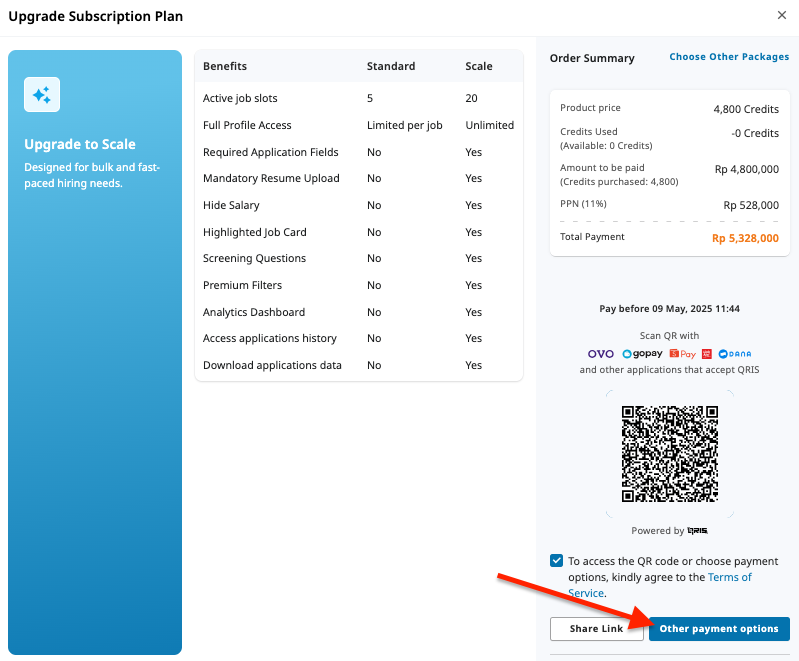The image size is (799, 661).
Task: Click the Product price 4,800 Credits value
Action: click(x=746, y=109)
